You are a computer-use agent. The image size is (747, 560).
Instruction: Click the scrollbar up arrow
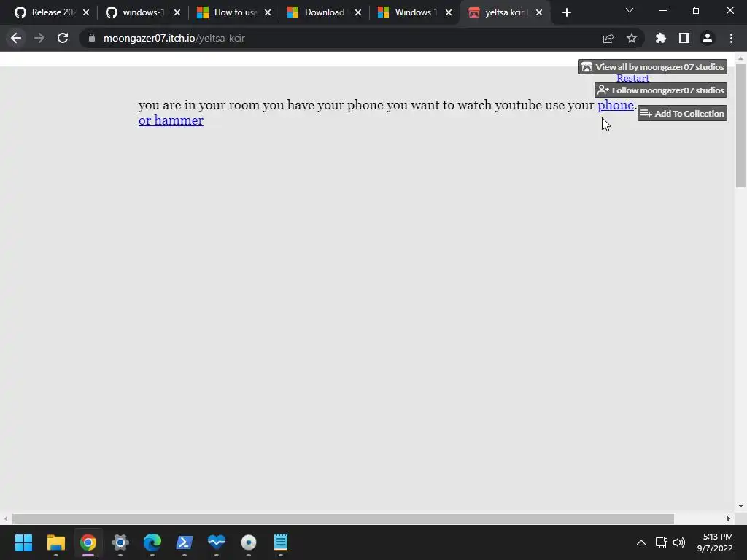[740, 58]
